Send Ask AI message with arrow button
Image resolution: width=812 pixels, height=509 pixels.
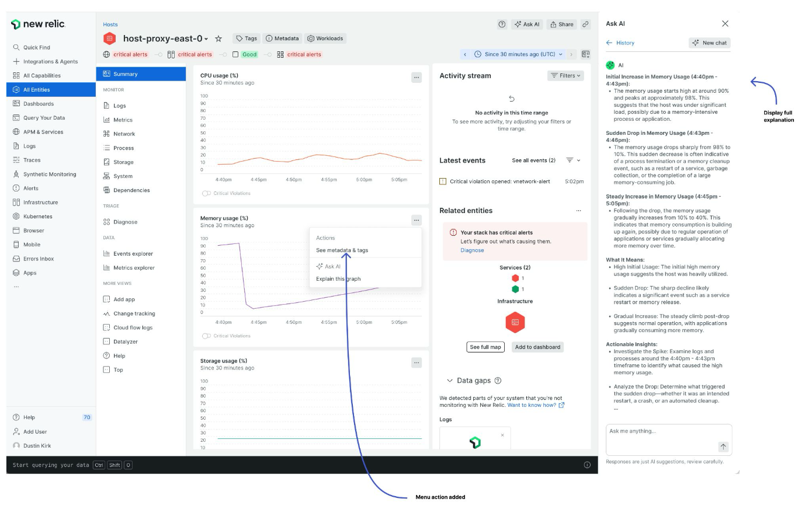coord(723,447)
